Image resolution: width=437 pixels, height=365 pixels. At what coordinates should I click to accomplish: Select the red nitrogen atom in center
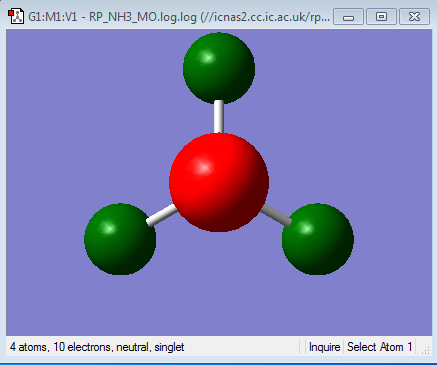[x=219, y=182]
